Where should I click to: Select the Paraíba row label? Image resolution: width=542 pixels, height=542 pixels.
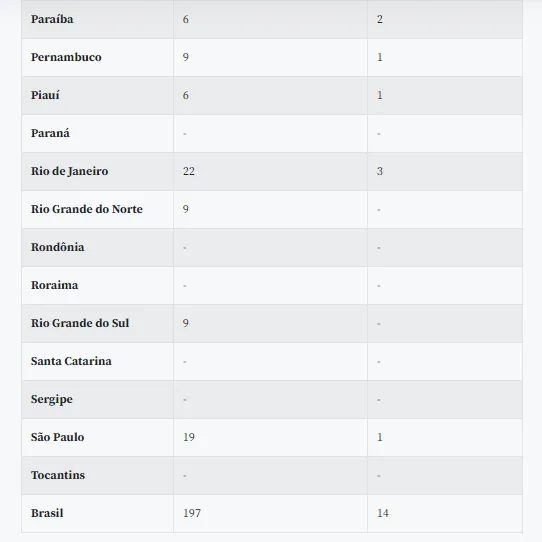pos(52,19)
